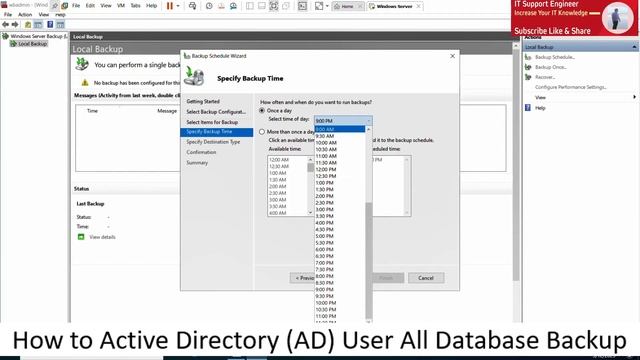Open the snapshot manager icon
Image resolution: width=640 pixels, height=360 pixels.
click(233, 6)
